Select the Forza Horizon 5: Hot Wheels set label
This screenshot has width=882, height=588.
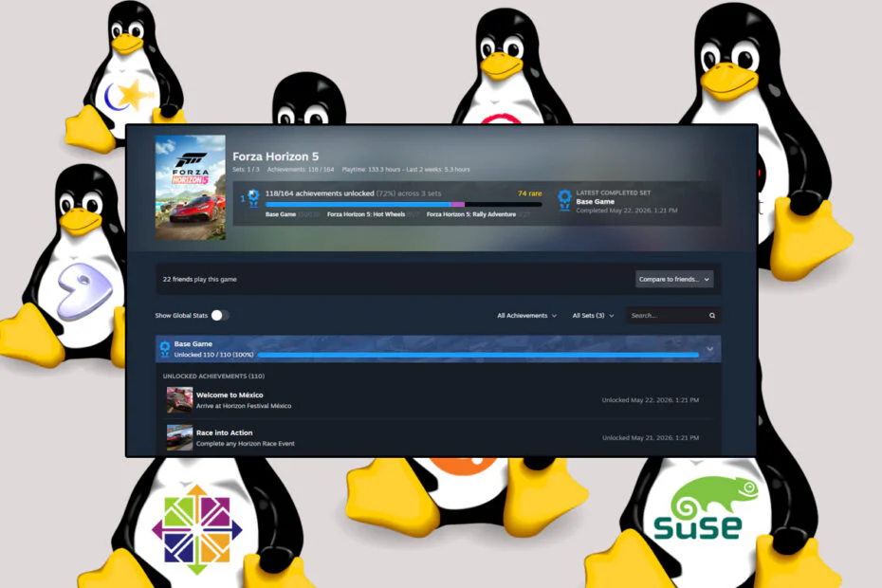click(366, 214)
